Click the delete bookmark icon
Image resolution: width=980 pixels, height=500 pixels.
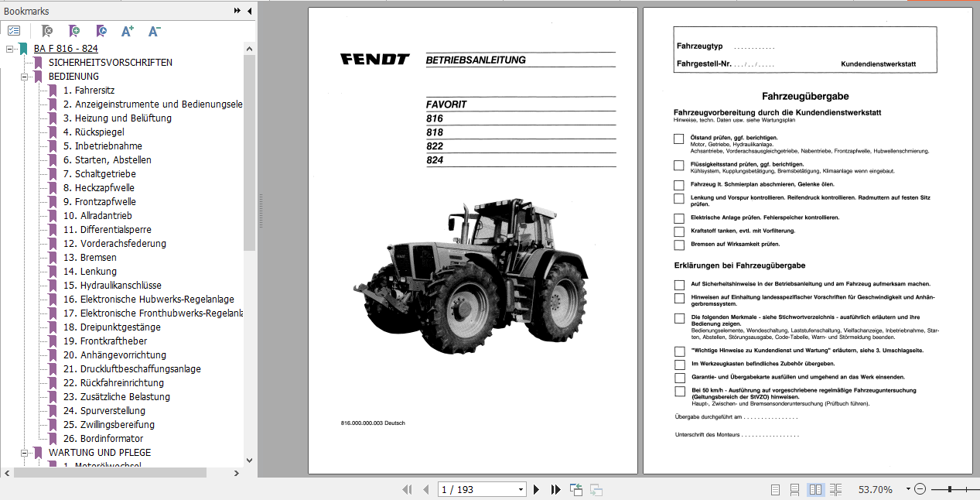(x=47, y=31)
